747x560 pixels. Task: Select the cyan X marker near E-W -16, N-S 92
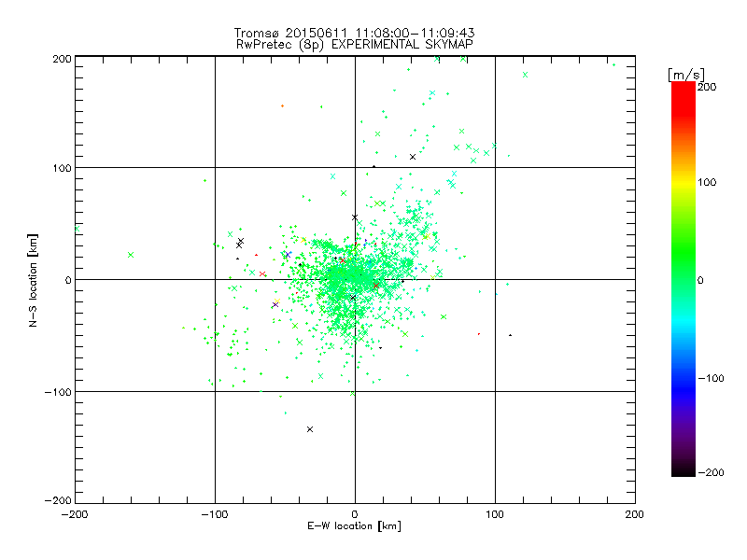333,176
